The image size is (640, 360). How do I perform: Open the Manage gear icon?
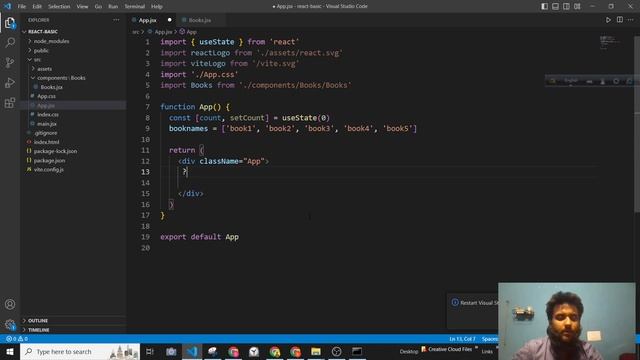point(10,324)
